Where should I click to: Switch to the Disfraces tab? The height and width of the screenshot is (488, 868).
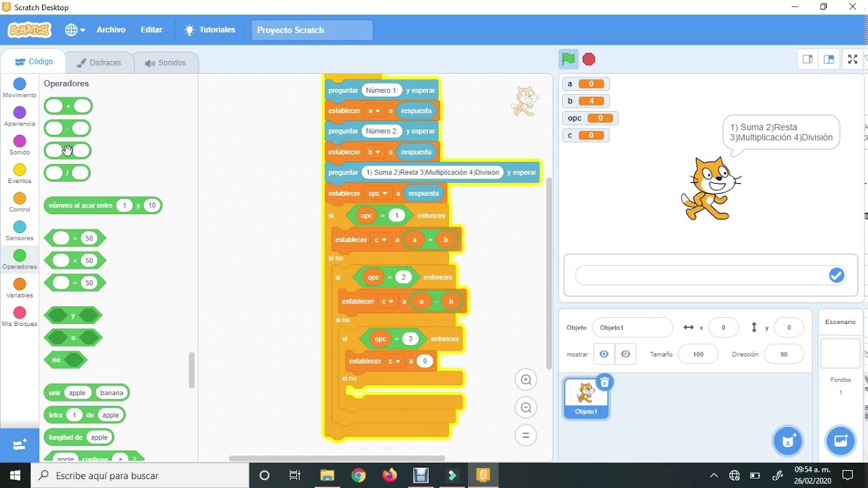99,62
